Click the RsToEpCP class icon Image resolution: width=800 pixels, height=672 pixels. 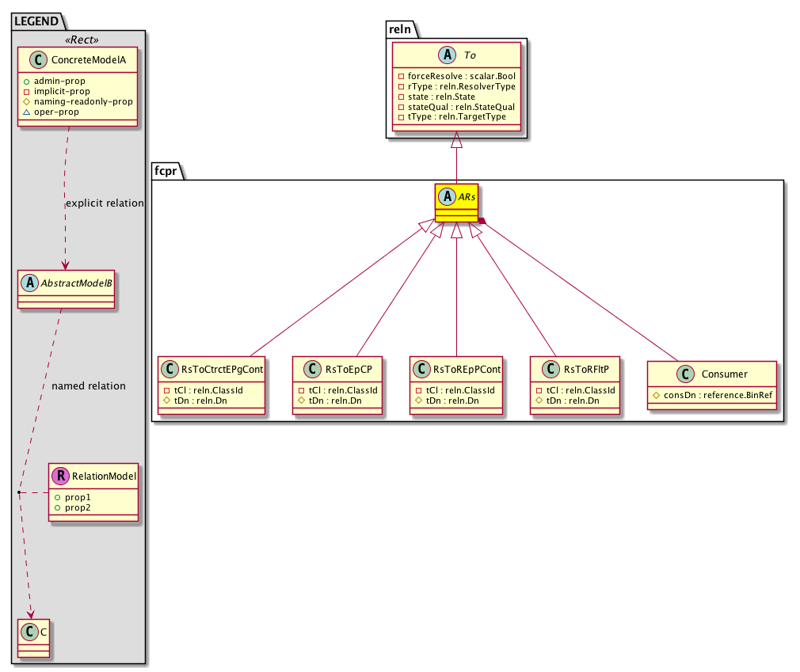[304, 368]
